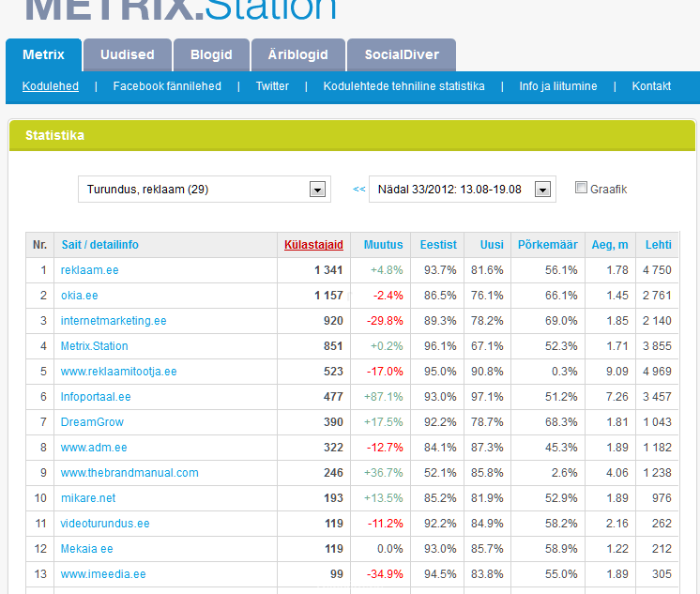Expand the Nädal 33/2012 week dropdown
This screenshot has width=700, height=594.
tap(462, 190)
